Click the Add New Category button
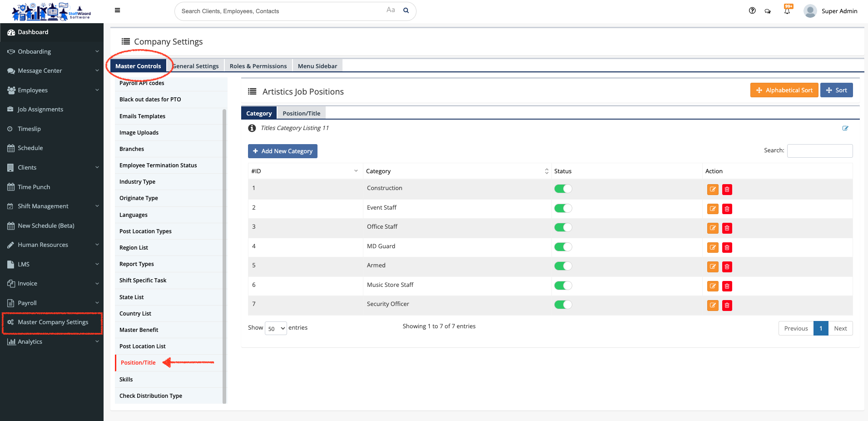Image resolution: width=868 pixels, height=421 pixels. coord(283,151)
